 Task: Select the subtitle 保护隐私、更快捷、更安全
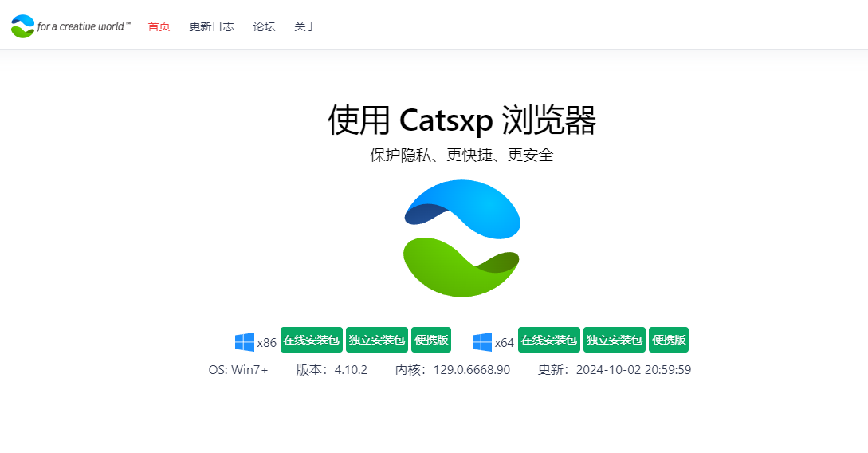(x=461, y=155)
